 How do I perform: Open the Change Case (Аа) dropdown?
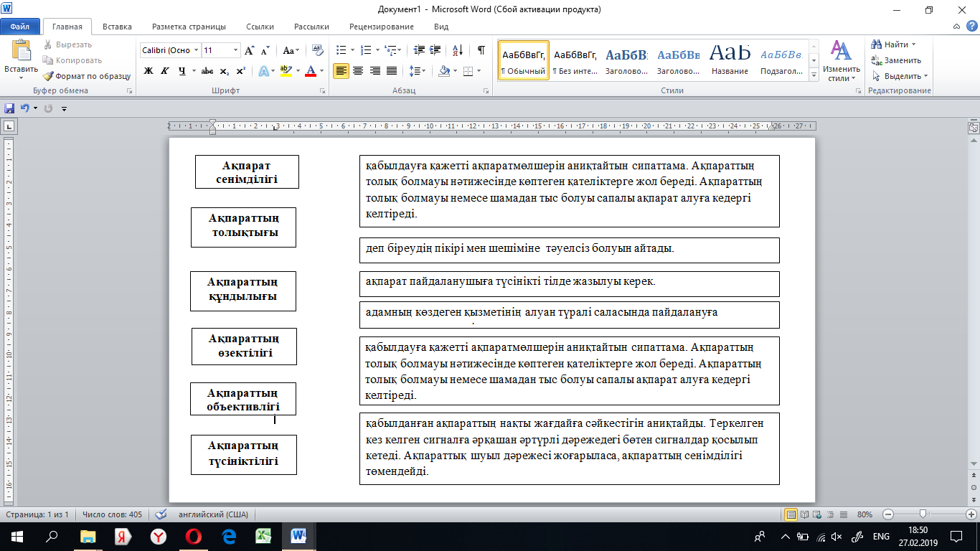[291, 51]
